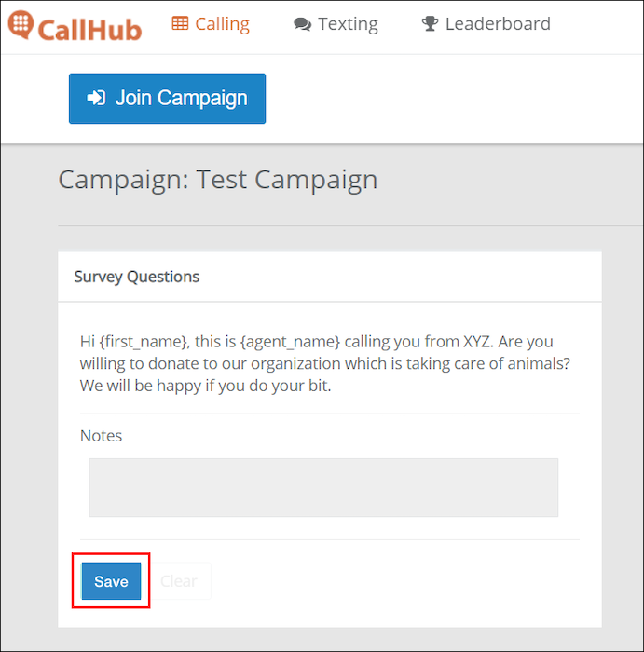Click the {agent_name} placeholder in the script

(x=290, y=342)
